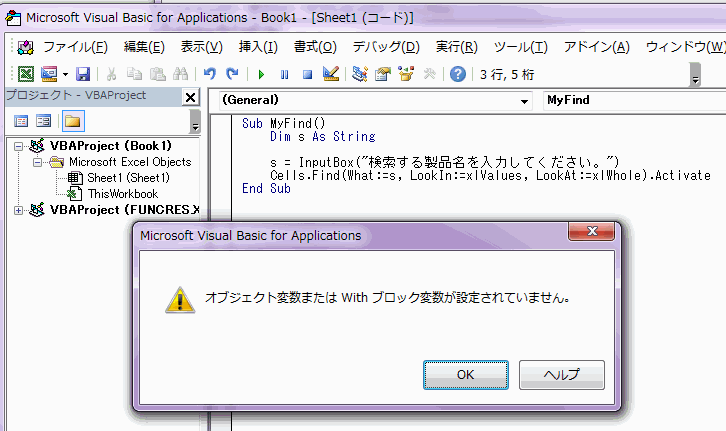
Task: Select VBAProject (FUNCRES.X in project tree
Action: tap(125, 210)
